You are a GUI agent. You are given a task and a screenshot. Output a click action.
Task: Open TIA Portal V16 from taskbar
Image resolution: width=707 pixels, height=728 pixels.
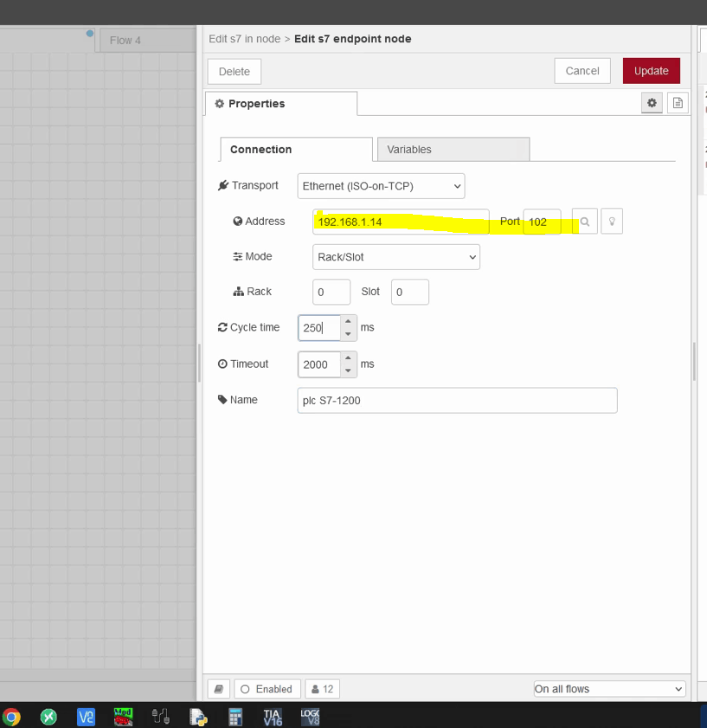(x=273, y=717)
